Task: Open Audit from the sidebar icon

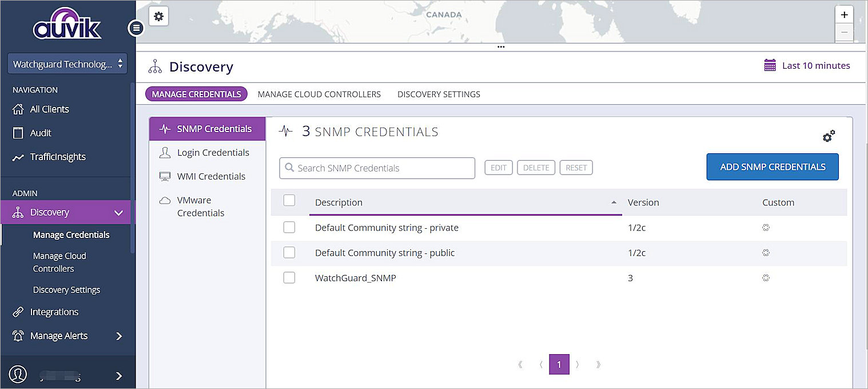Action: tap(18, 133)
